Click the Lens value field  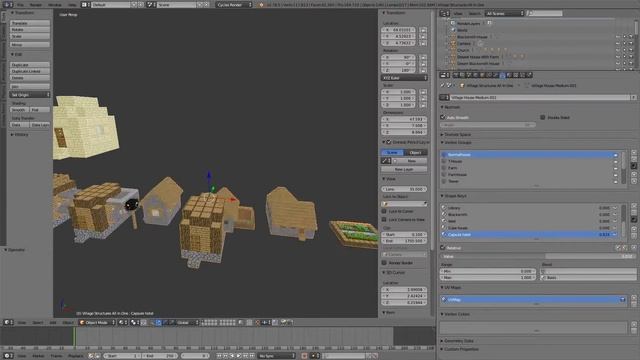tap(404, 189)
